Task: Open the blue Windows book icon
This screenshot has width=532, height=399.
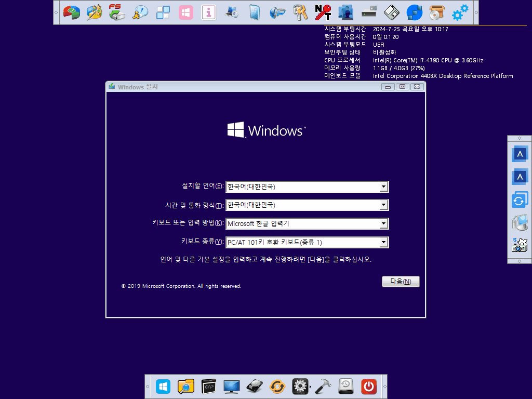Action: click(x=255, y=12)
